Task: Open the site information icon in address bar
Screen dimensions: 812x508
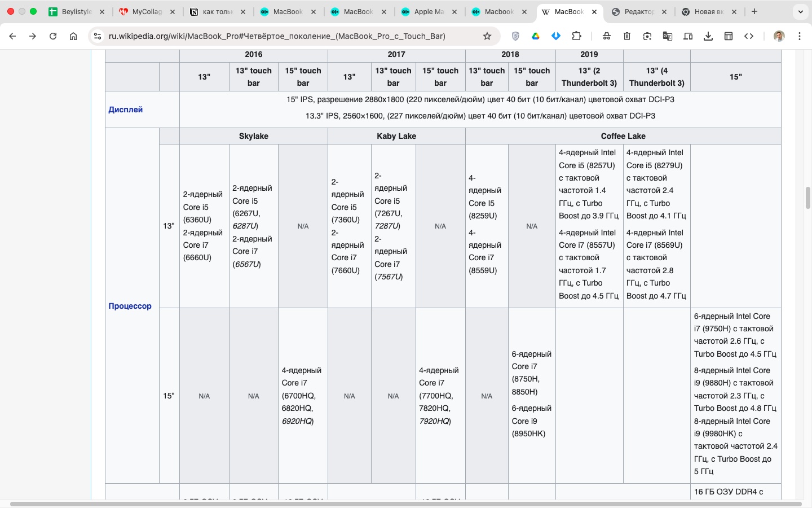Action: (x=98, y=36)
